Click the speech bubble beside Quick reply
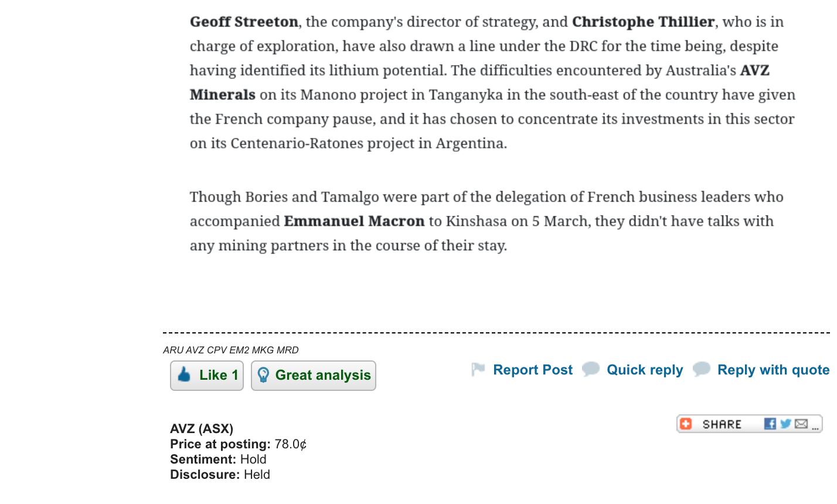 coord(591,369)
